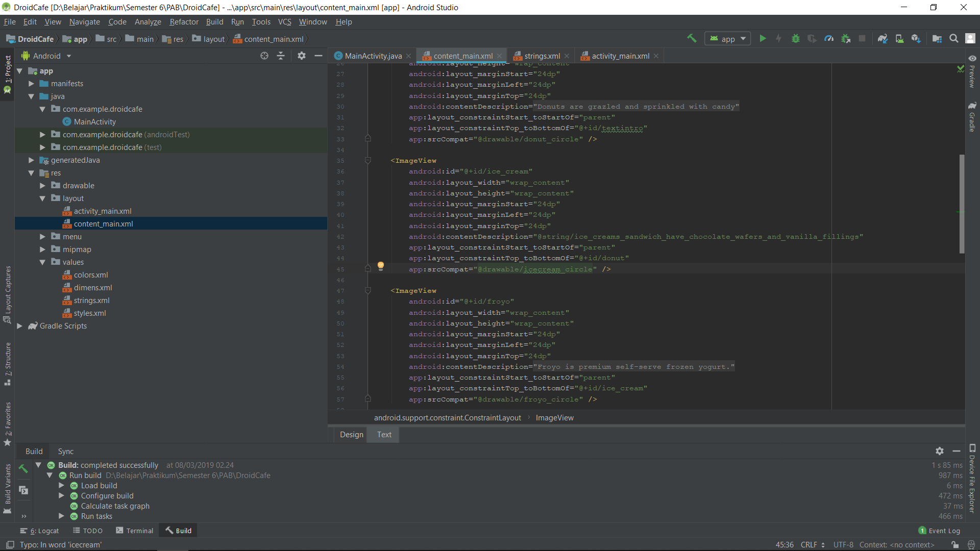Collapse the values folder
Image resolution: width=980 pixels, height=551 pixels.
pos(42,262)
